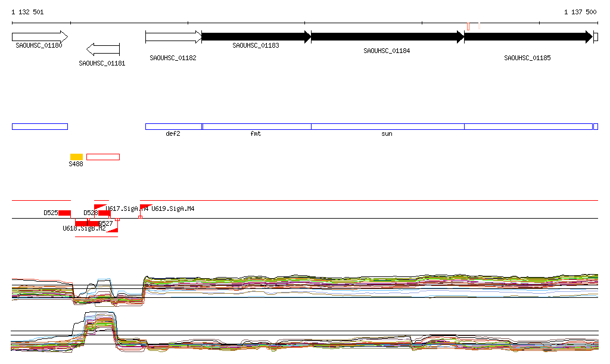Select the black SAOUHSC_01185 gene arrow
The height and width of the screenshot is (364, 610).
pyautogui.click(x=528, y=37)
